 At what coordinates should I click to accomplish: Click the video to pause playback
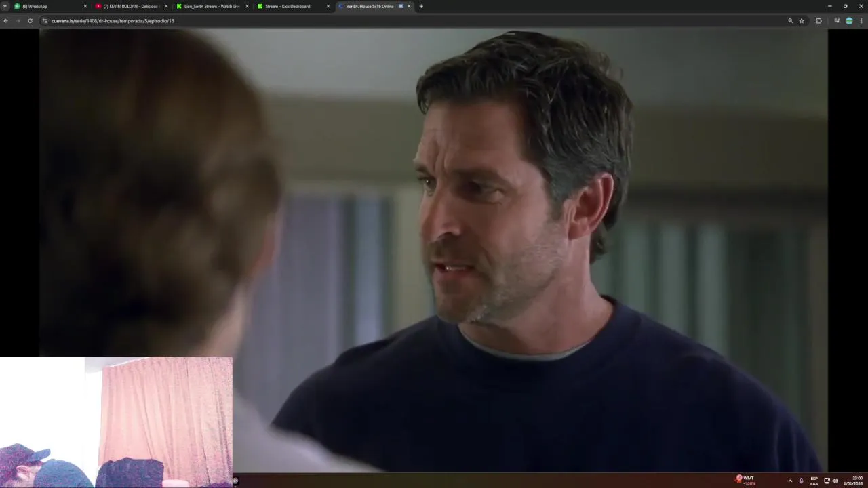pos(433,251)
